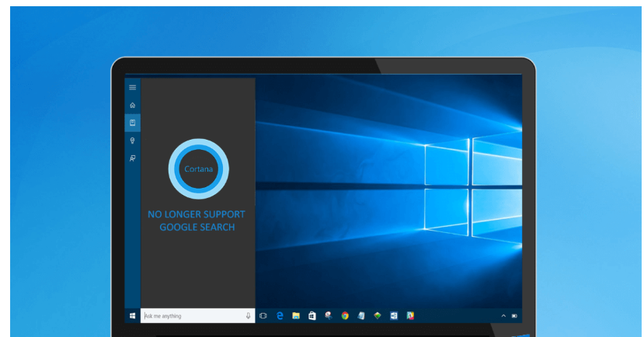Open Task View from the taskbar
Image resolution: width=644 pixels, height=337 pixels.
(263, 316)
